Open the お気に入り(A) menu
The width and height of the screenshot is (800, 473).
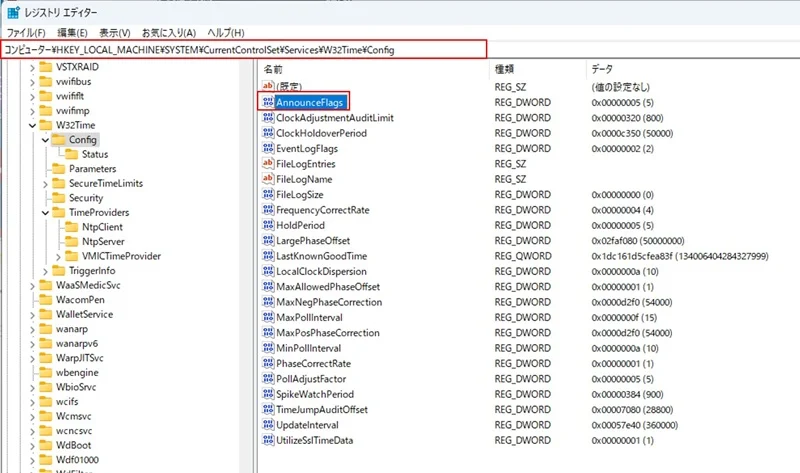coord(169,33)
